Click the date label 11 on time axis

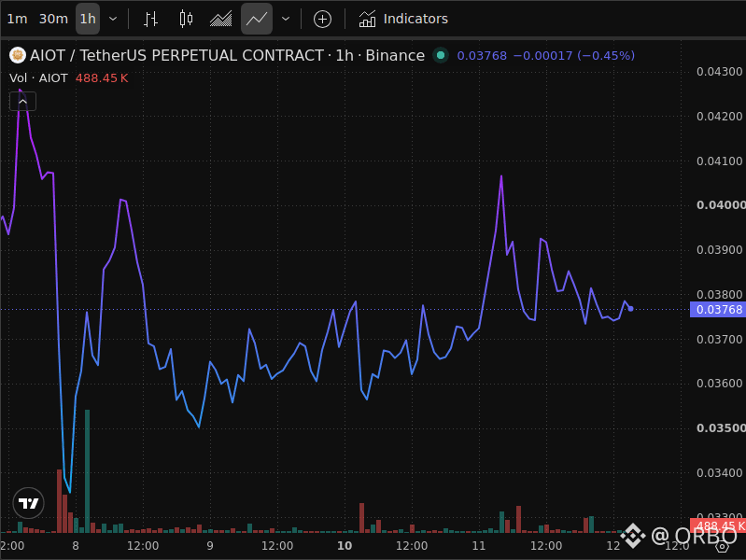click(479, 546)
